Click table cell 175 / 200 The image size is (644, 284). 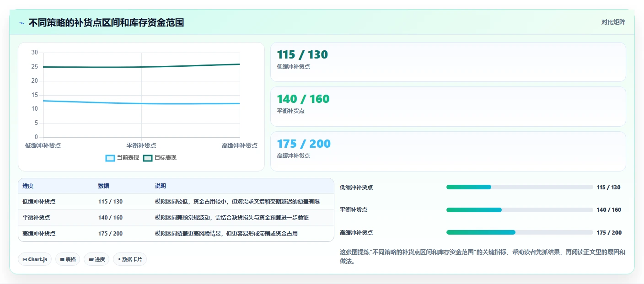click(x=110, y=233)
